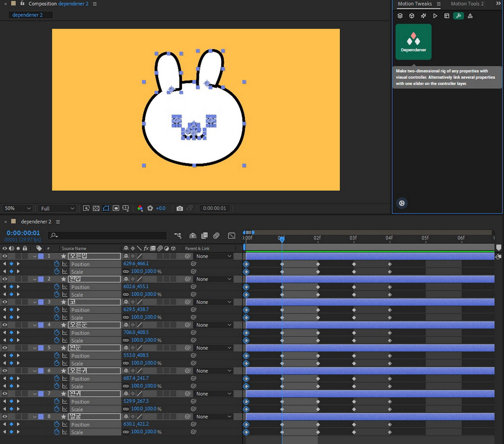Toggle Scale constrain proportions link on layer 2
Screen dimensions: 504x444
(126, 295)
